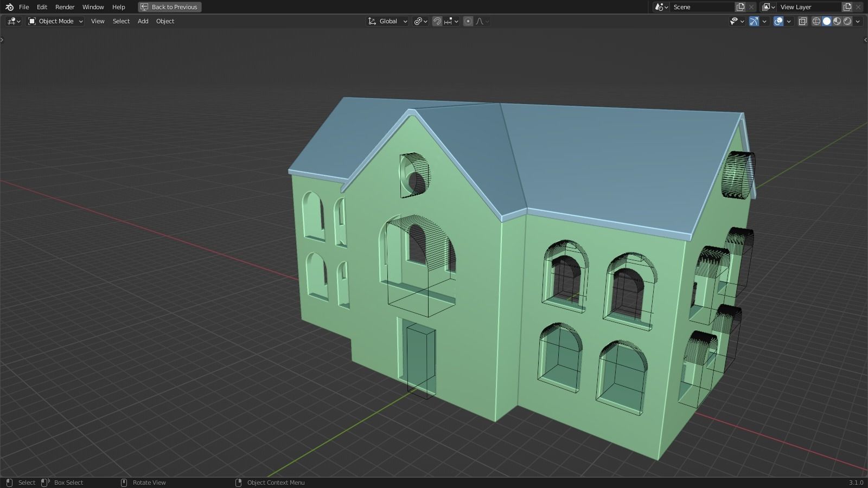Switch to rendered viewport shading
This screenshot has width=868, height=488.
click(x=847, y=21)
